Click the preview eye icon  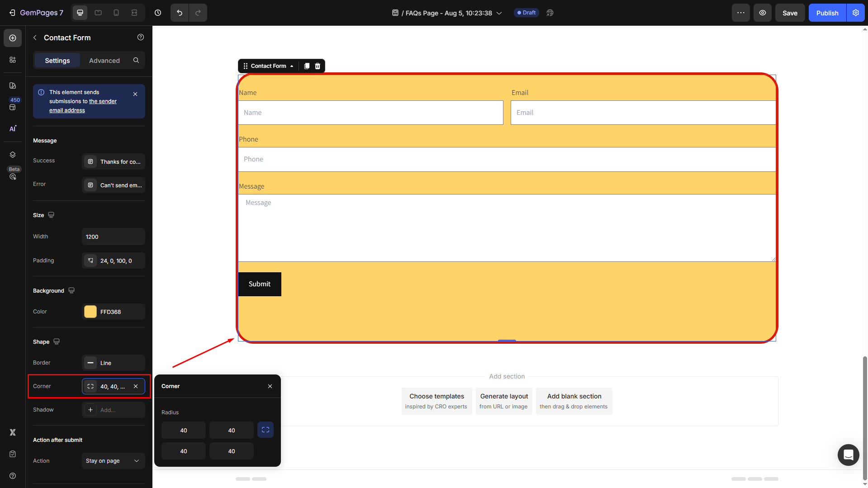763,13
